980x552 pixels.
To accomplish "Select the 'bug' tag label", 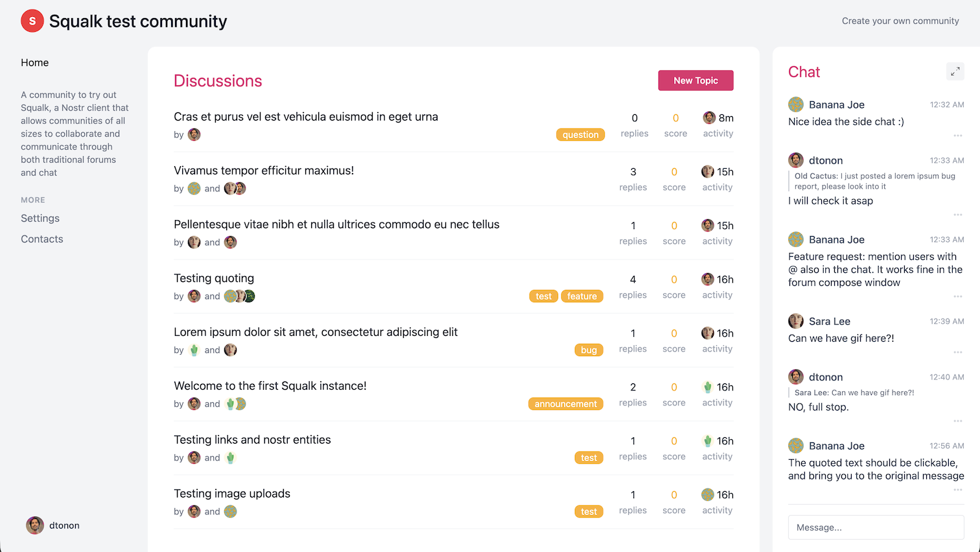I will pos(589,350).
